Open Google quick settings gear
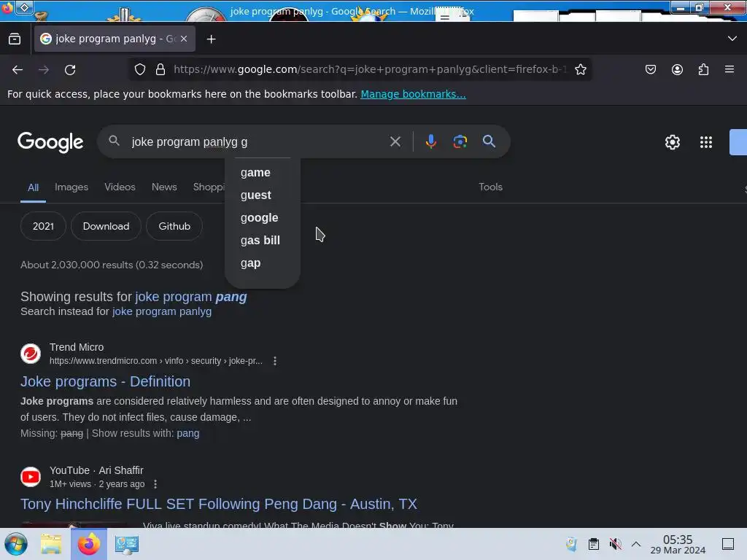 tap(672, 142)
